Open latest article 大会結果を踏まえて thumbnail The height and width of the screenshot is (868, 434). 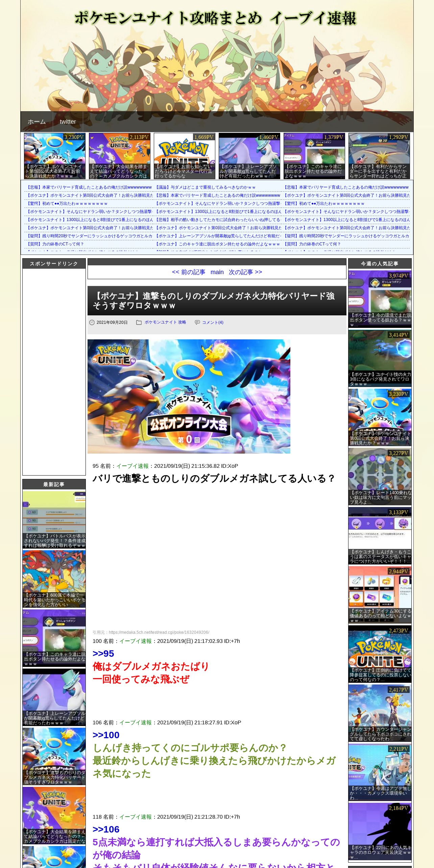click(x=54, y=815)
